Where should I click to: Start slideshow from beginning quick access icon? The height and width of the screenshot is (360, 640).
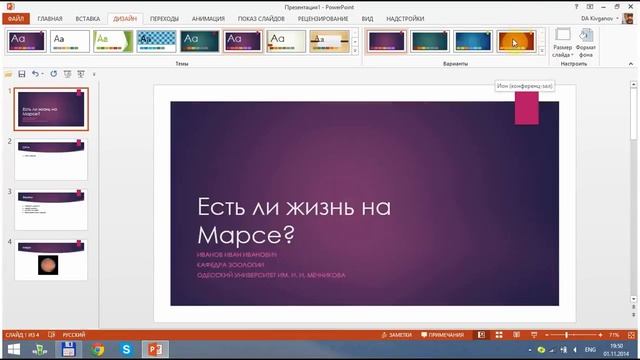(67, 74)
